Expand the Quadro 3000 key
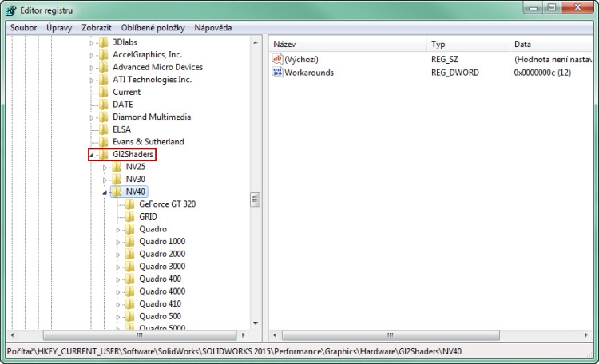This screenshot has width=599, height=364. 118,267
